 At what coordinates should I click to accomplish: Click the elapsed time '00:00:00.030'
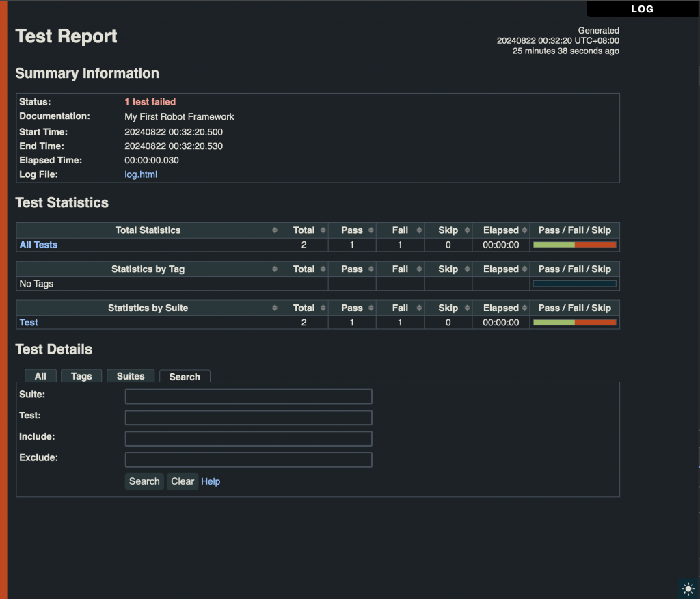tap(152, 161)
